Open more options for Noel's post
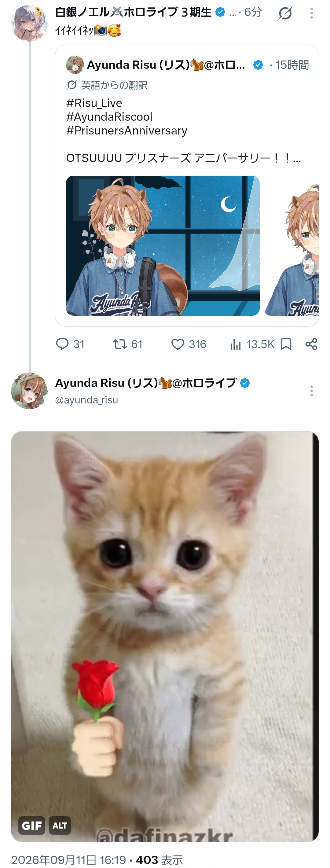Screen dimensions: 330x868 [x=311, y=13]
